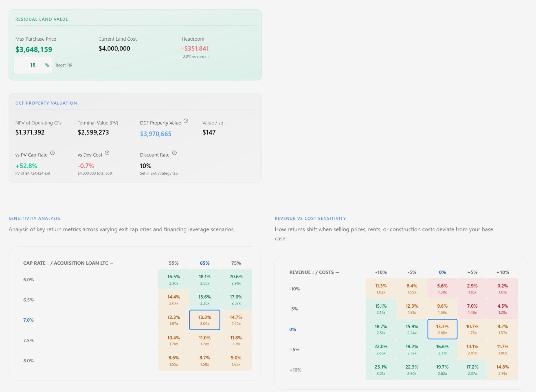This screenshot has width=536, height=392.
Task: Open the Discount Rate info icon
Action: point(174,153)
